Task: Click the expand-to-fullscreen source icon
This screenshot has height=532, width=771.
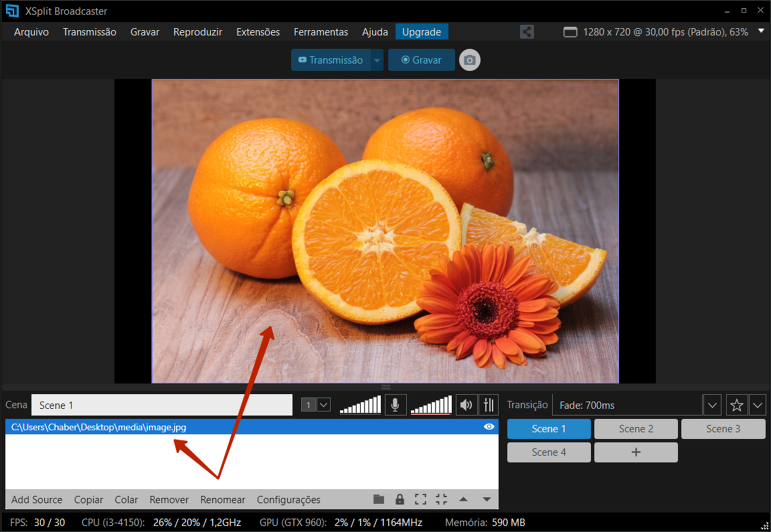Action: tap(420, 499)
